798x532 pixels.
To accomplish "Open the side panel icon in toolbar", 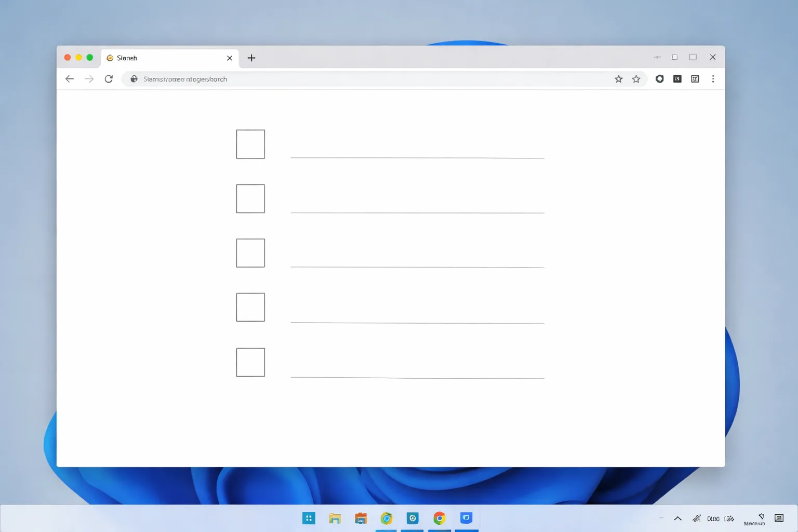I will coord(695,79).
